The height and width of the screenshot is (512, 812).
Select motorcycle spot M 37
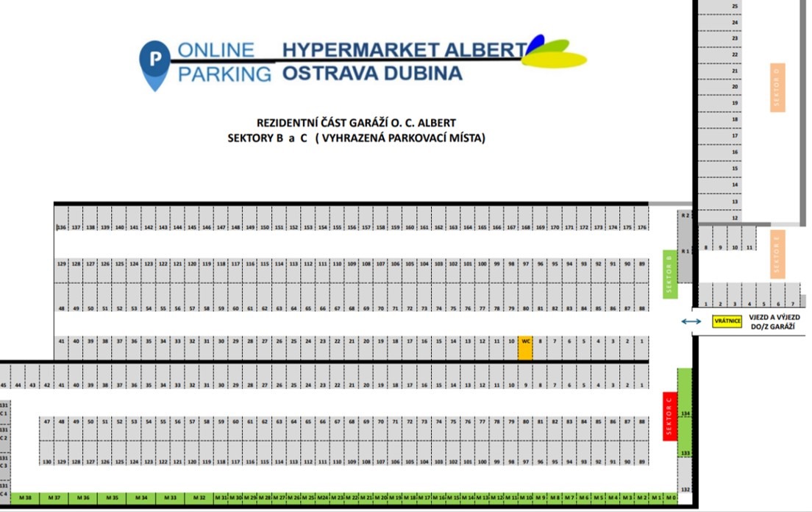coord(54,498)
